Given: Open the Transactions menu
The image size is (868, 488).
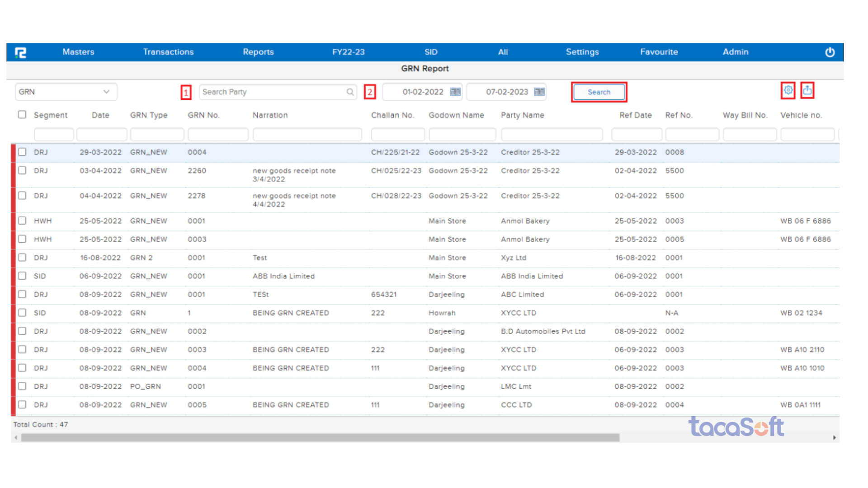Looking at the screenshot, I should tap(168, 52).
